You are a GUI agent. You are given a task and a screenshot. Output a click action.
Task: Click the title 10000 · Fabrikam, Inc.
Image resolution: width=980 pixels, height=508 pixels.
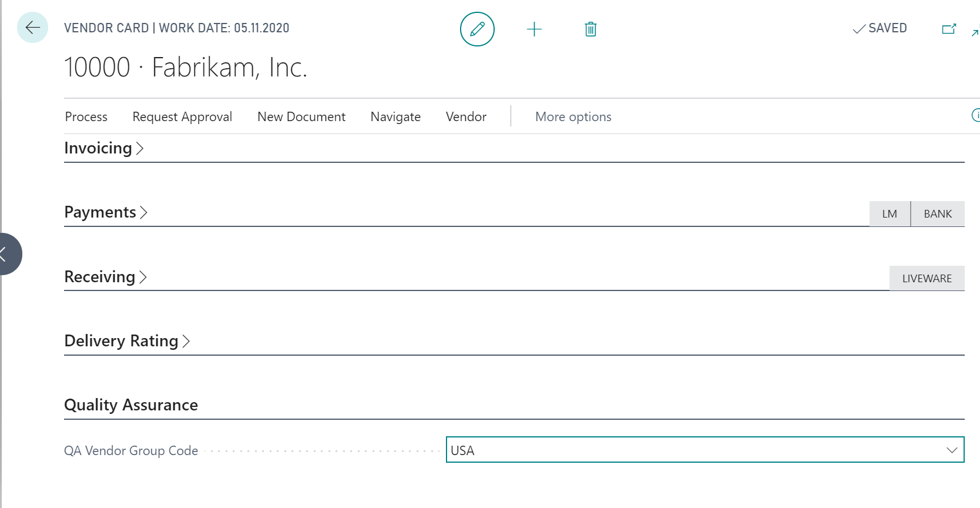click(x=186, y=68)
